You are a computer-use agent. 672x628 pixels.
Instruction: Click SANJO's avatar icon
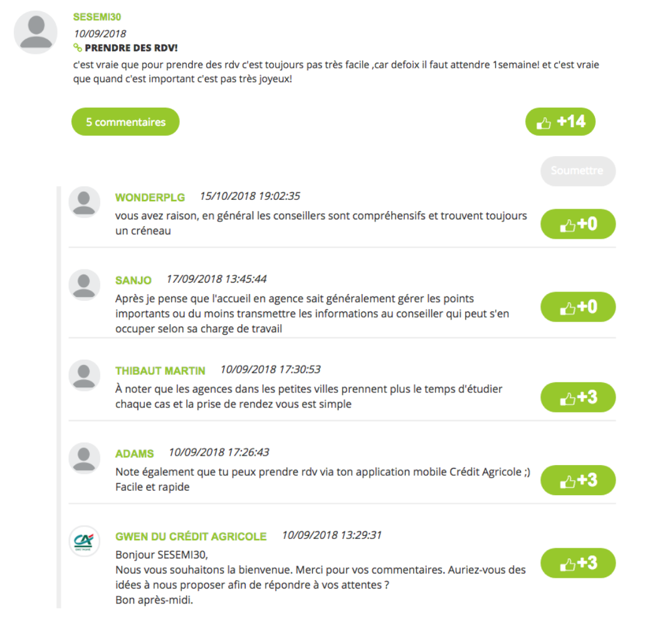(x=84, y=285)
